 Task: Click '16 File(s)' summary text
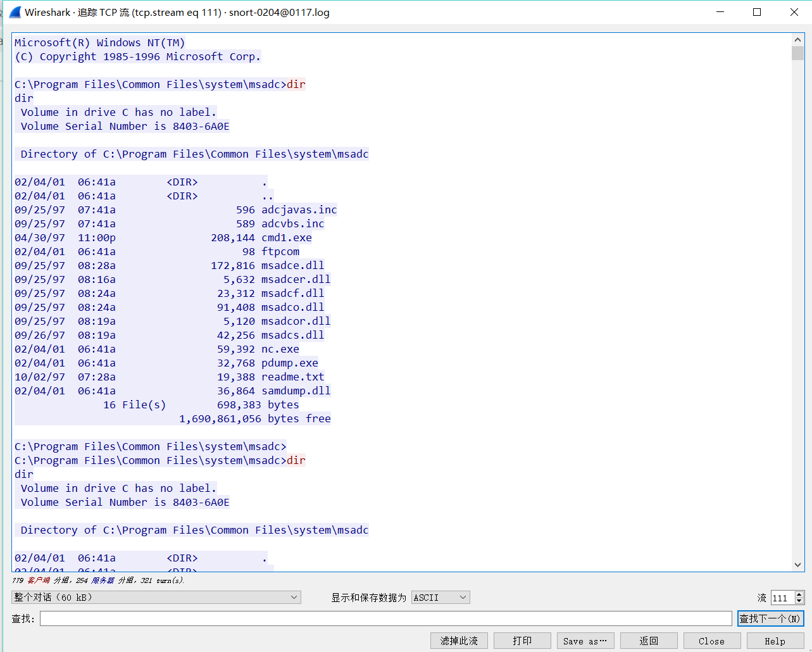click(135, 404)
